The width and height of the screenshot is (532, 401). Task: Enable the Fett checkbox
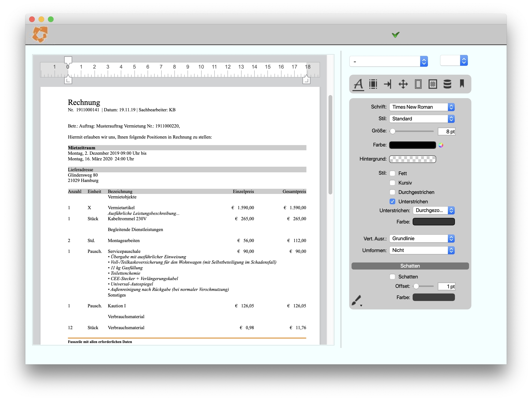click(x=392, y=173)
